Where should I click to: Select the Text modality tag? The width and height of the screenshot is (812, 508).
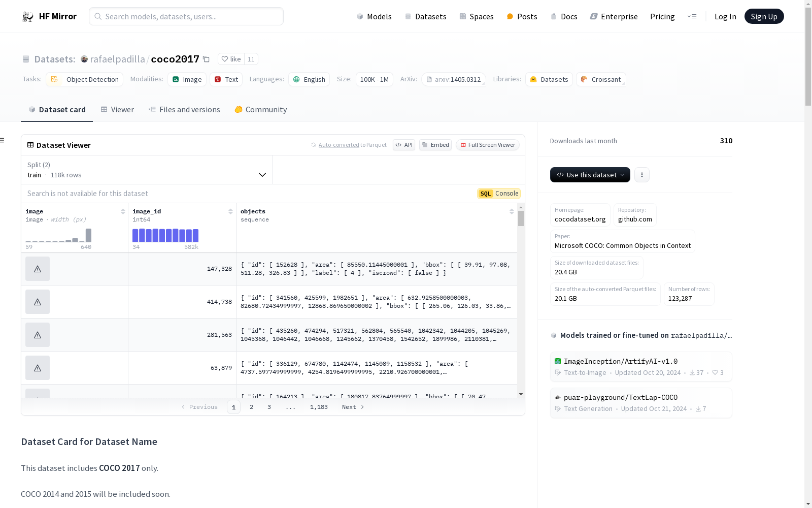pos(226,79)
